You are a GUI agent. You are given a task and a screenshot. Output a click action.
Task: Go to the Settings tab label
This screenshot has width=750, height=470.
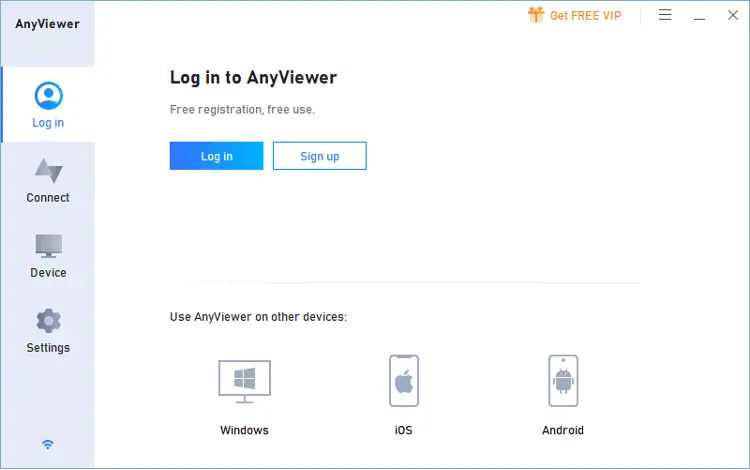[x=48, y=348]
